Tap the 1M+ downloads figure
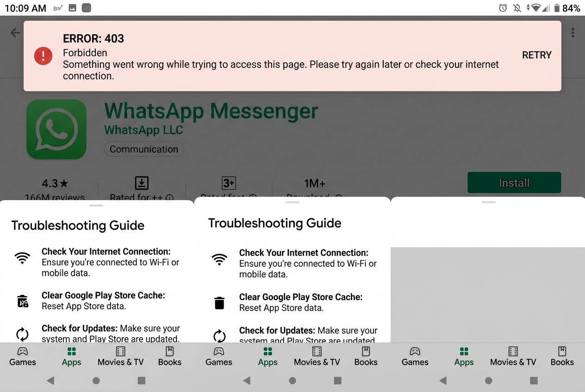 [x=315, y=184]
